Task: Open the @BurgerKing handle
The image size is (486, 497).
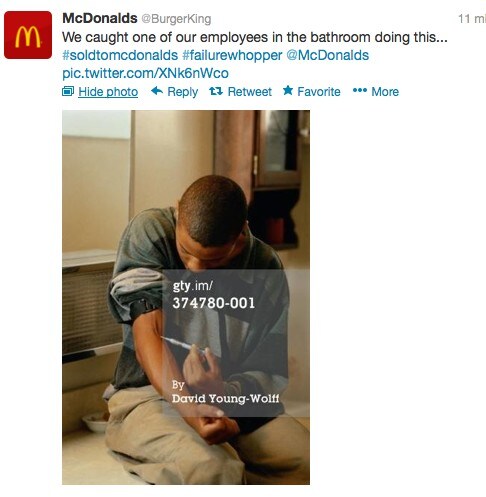Action: click(x=176, y=19)
